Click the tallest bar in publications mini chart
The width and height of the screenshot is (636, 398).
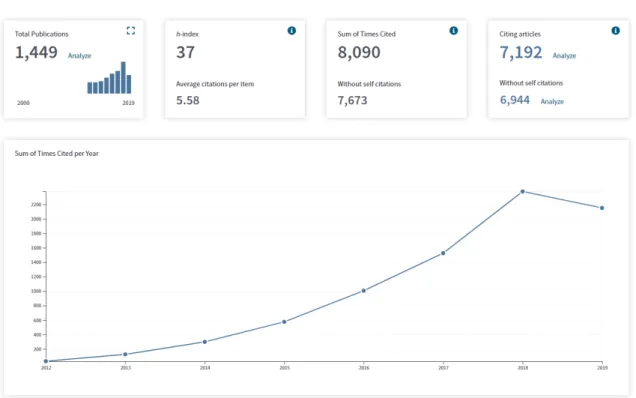pos(123,77)
